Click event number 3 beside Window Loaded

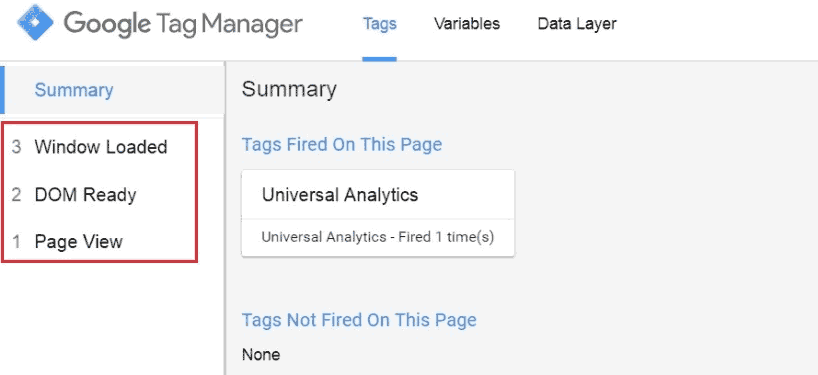click(x=16, y=148)
